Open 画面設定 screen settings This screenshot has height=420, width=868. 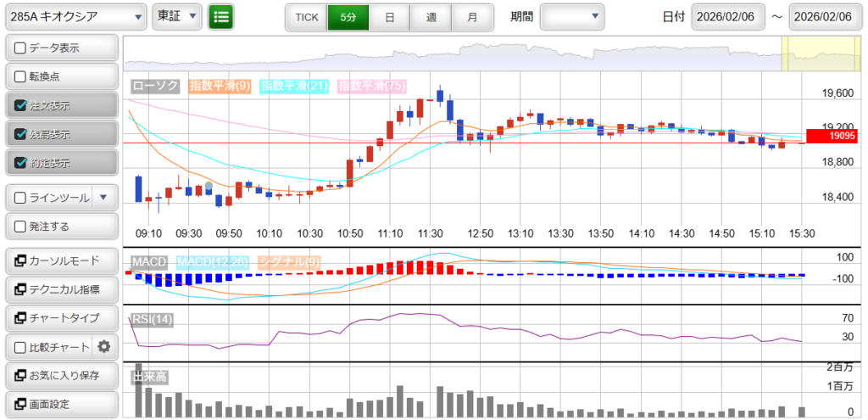61,404
